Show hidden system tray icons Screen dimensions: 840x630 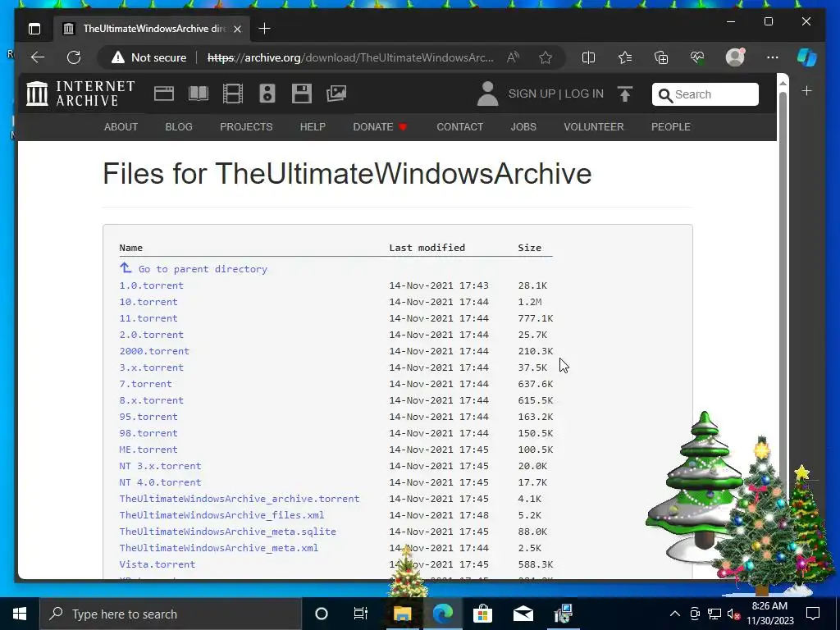click(675, 614)
